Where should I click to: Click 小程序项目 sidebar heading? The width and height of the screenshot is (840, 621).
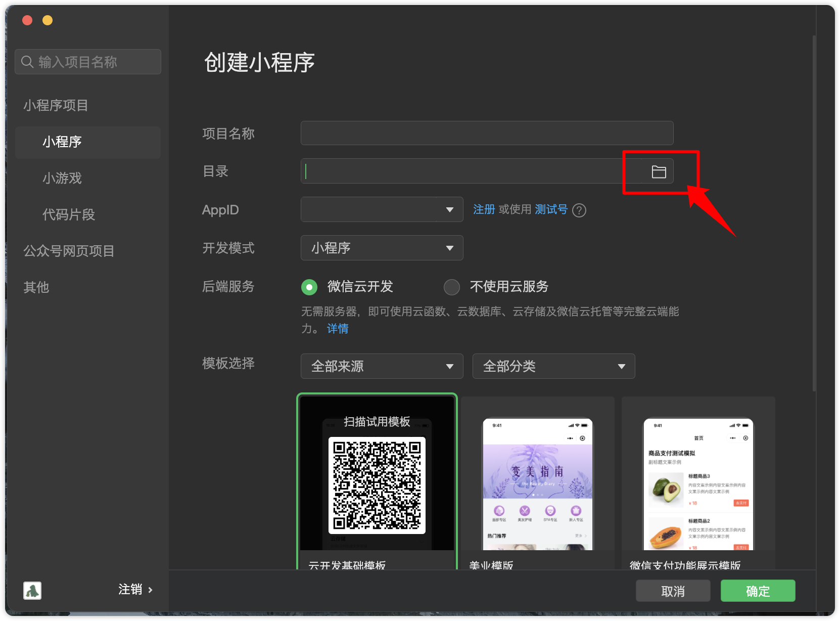pyautogui.click(x=56, y=105)
